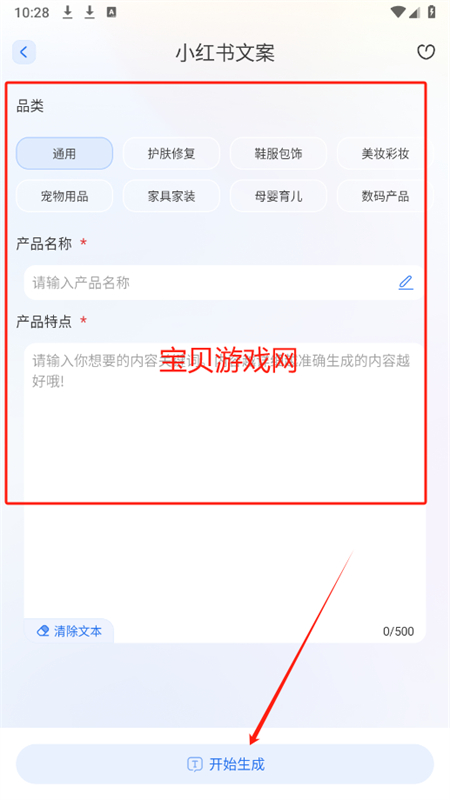The height and width of the screenshot is (800, 450).
Task: Choose the 美妆彩妆 category
Action: point(385,154)
